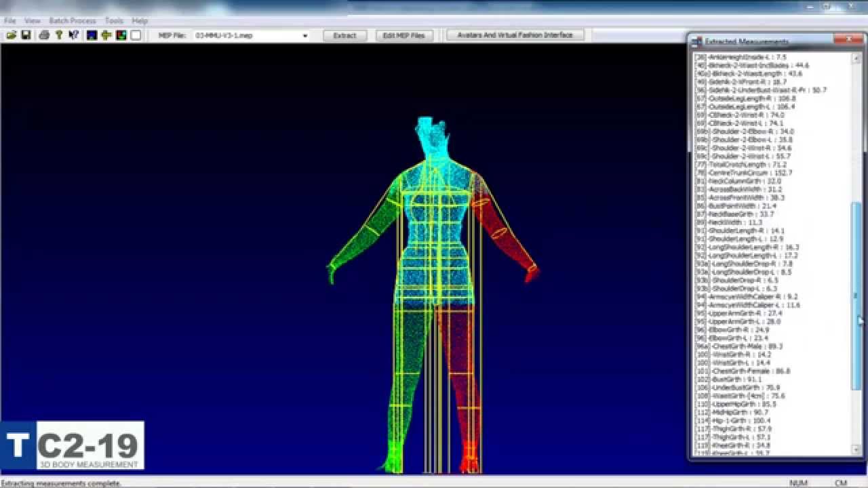Open the Tools menu

click(x=114, y=21)
